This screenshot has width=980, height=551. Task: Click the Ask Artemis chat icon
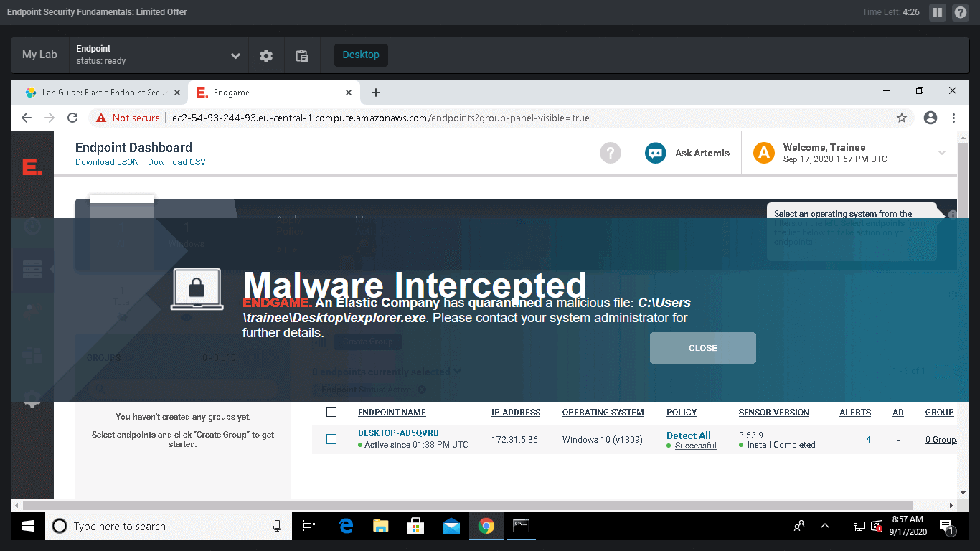(655, 153)
